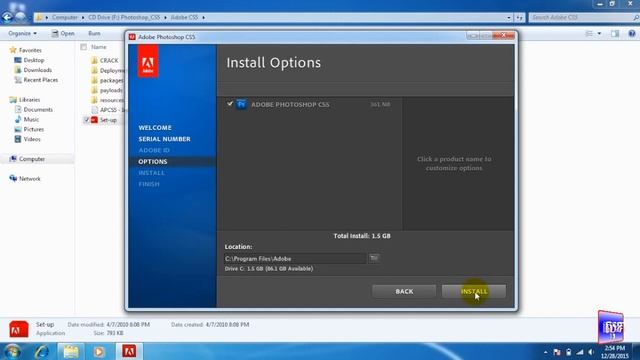Click the Photoshop Ps product icon
The height and width of the screenshot is (360, 640).
coord(241,104)
